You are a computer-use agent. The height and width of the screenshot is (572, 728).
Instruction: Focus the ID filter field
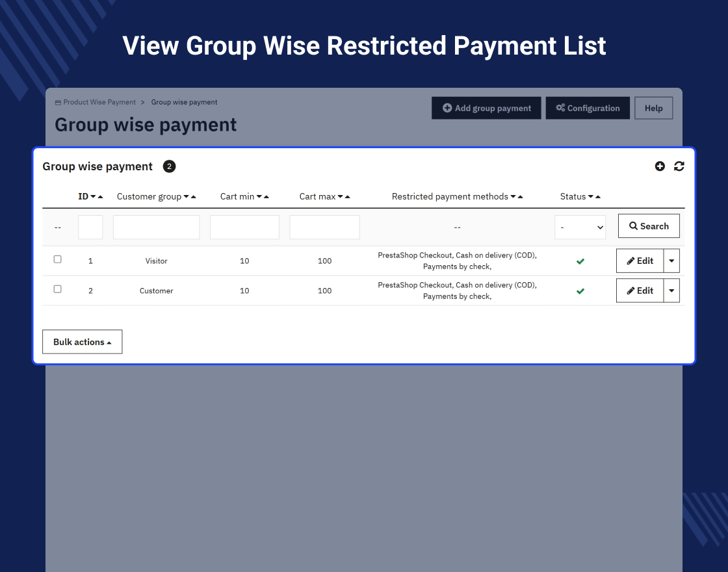[x=90, y=227]
